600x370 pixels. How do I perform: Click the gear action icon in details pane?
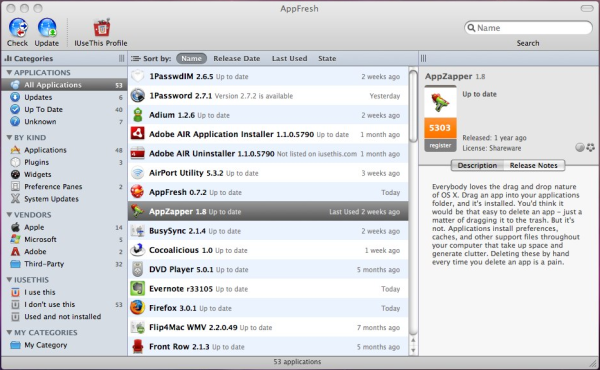(x=590, y=148)
